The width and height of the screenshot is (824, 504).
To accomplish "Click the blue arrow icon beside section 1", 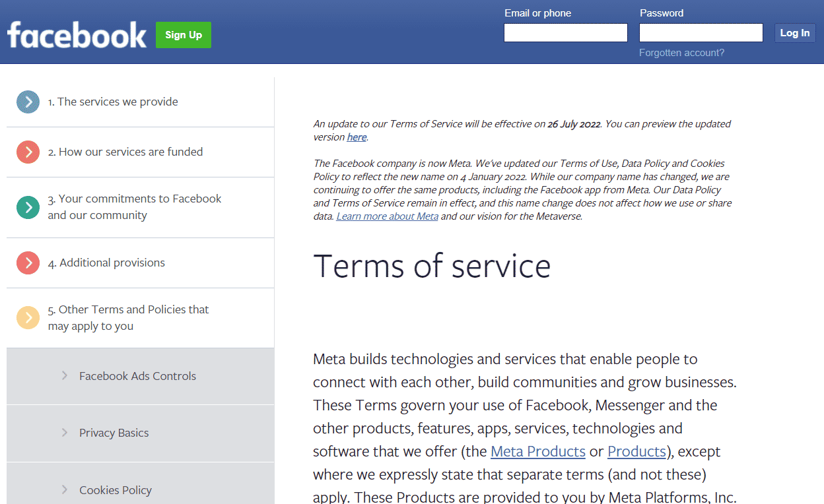I will [x=28, y=102].
